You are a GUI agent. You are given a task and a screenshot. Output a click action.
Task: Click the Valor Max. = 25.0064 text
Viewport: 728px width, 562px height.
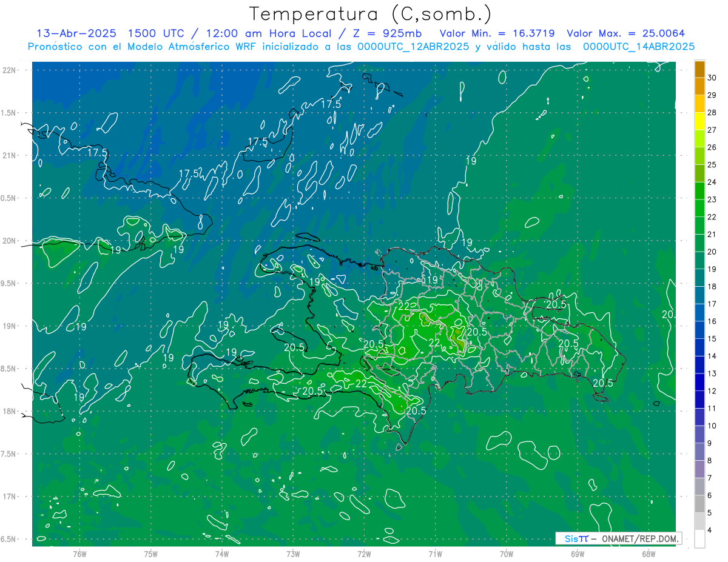625,33
